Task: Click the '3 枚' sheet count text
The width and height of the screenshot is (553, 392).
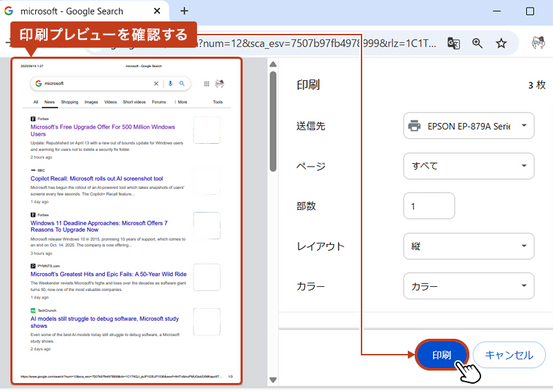Action: 537,85
